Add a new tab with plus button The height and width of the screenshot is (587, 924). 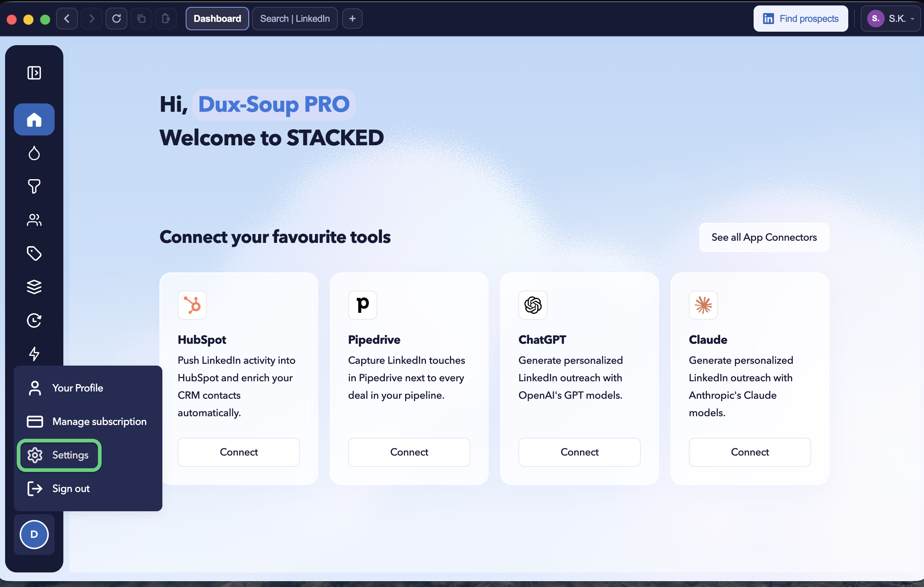tap(352, 19)
